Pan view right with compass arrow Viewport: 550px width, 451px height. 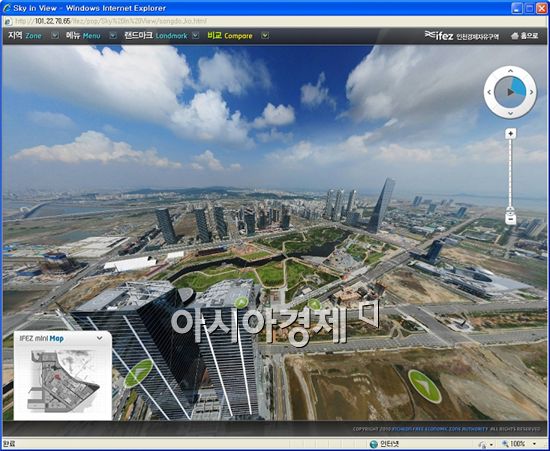(531, 92)
